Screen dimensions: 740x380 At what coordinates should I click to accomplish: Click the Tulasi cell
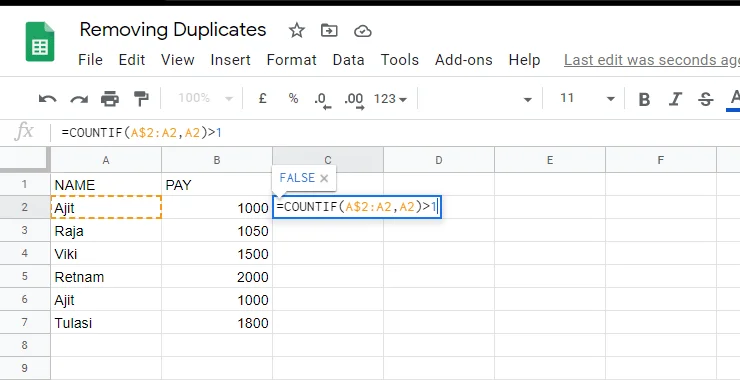pos(106,323)
